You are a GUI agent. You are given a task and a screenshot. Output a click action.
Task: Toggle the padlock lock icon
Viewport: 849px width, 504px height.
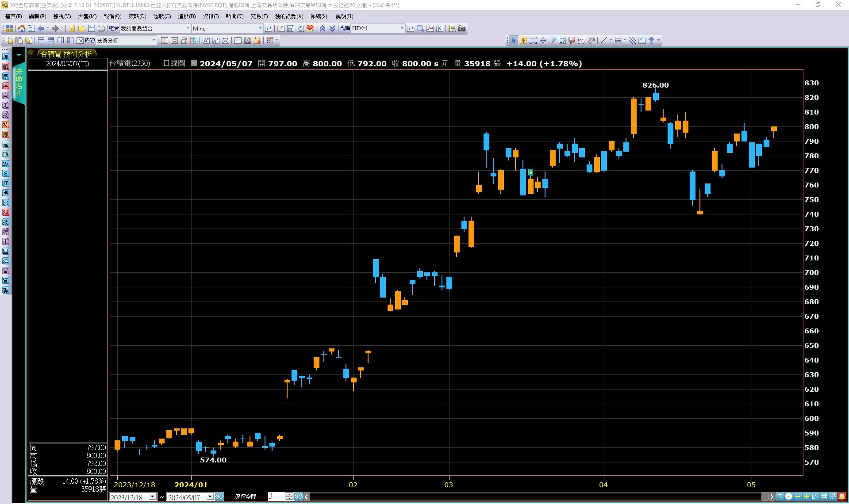click(184, 40)
